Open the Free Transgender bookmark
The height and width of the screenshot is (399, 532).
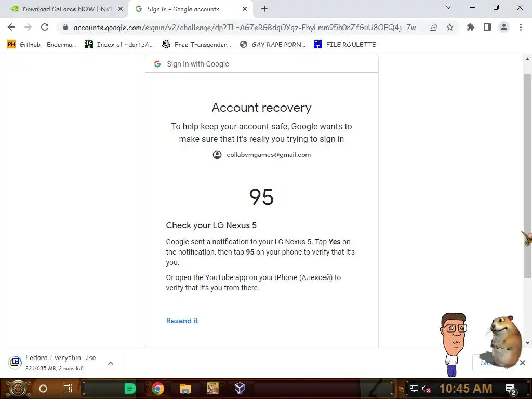(x=196, y=45)
